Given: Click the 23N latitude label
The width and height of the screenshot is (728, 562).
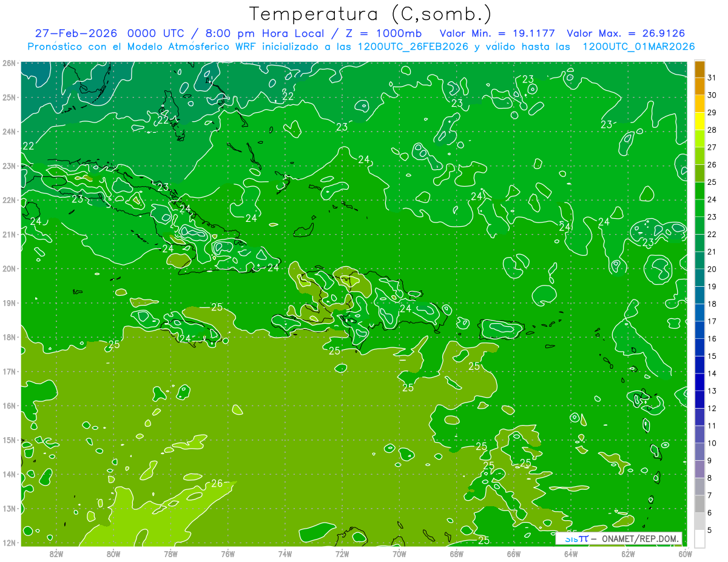Looking at the screenshot, I should (x=9, y=166).
